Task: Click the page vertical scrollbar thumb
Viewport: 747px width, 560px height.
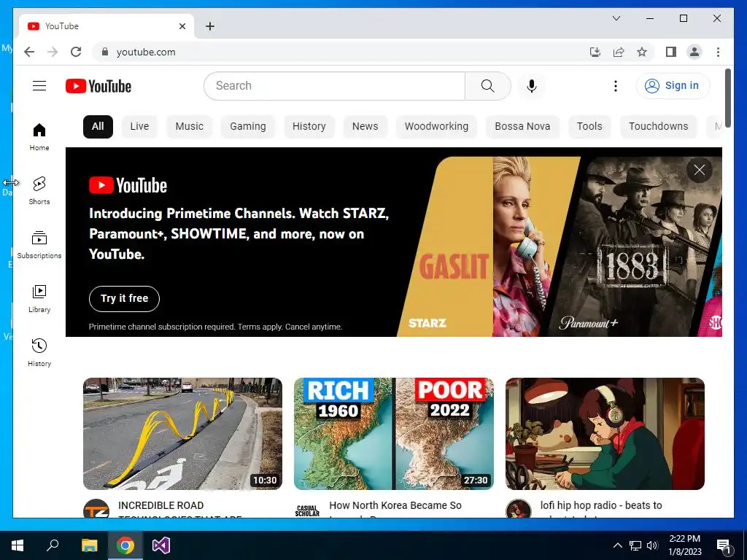Action: click(728, 98)
